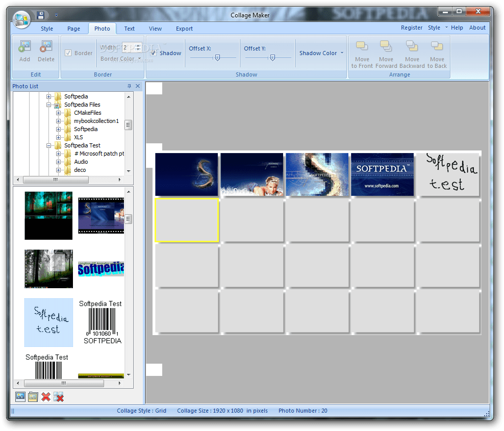
Task: Switch to the Text ribbon tab
Action: point(129,29)
